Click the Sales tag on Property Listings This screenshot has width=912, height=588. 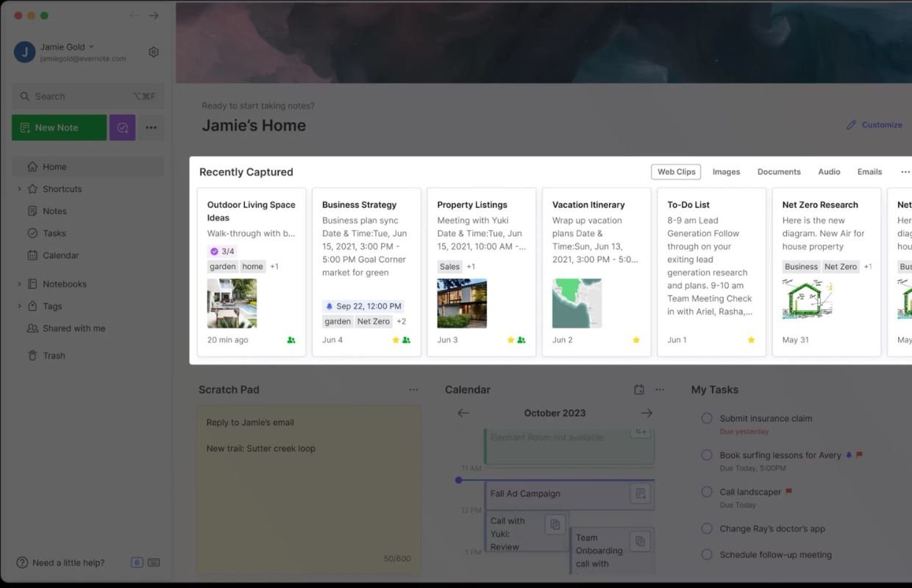click(449, 267)
